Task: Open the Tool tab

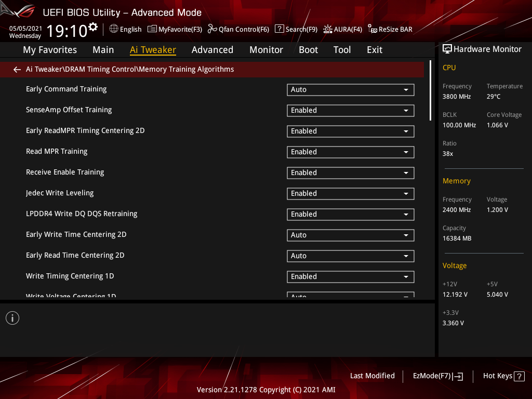Action: pos(342,50)
